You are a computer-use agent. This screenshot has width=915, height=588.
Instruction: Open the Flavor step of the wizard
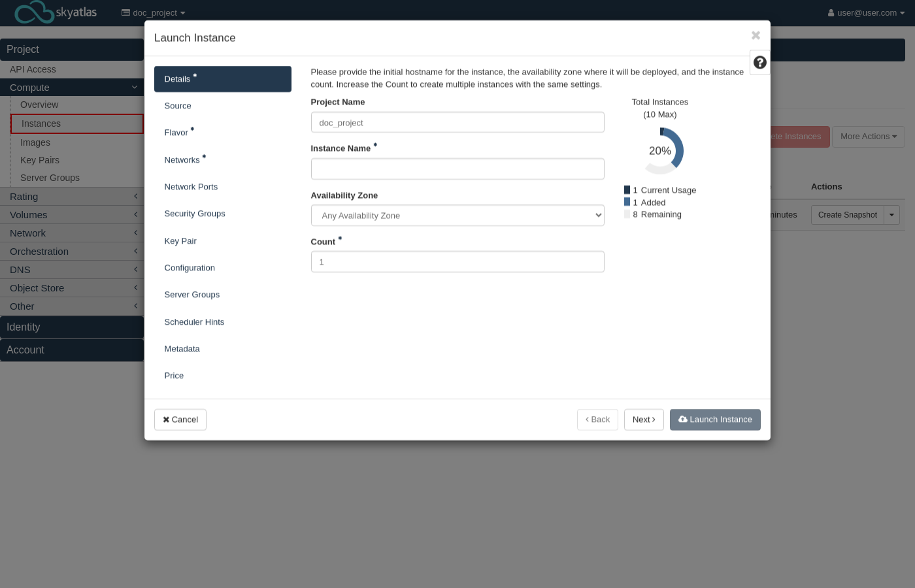176,133
